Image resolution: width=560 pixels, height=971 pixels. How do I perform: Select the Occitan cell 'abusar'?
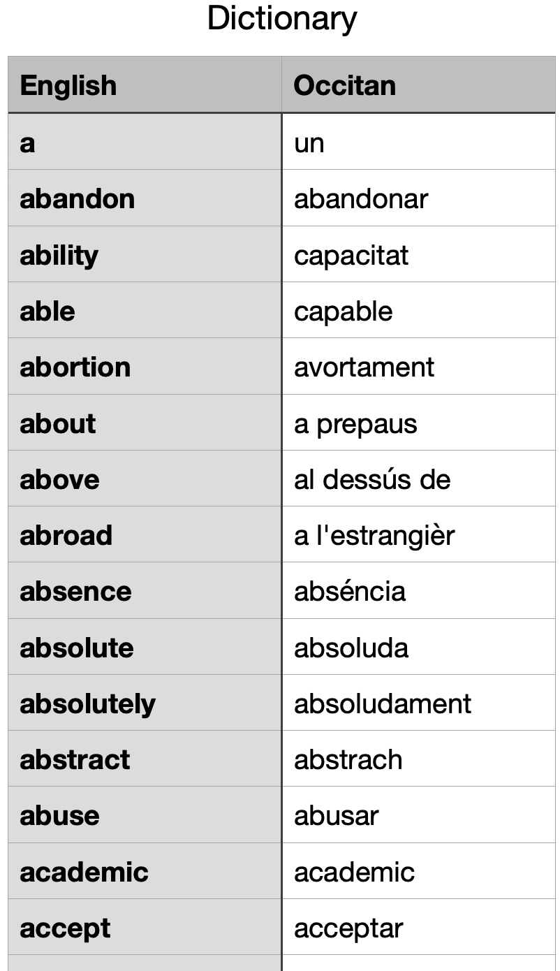coord(337,815)
